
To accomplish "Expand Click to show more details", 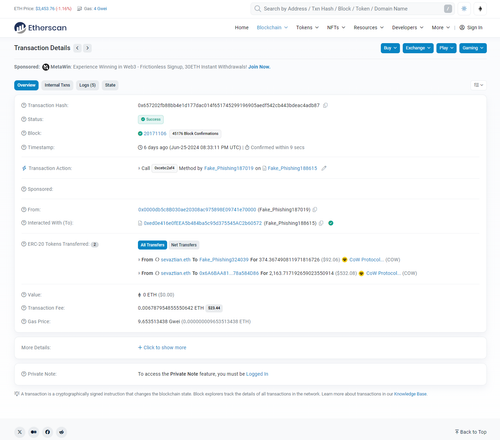I will tap(162, 348).
